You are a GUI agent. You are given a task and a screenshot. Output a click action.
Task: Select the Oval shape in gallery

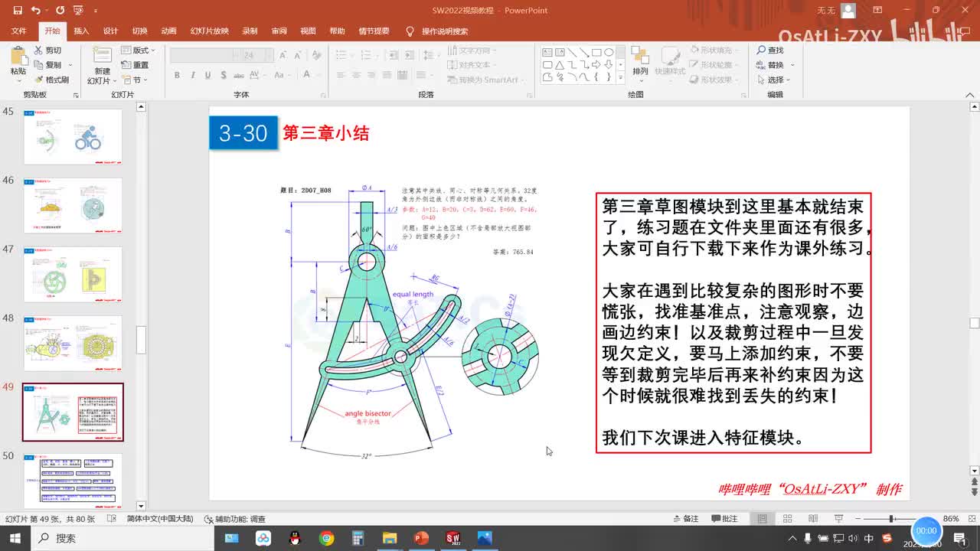(609, 53)
